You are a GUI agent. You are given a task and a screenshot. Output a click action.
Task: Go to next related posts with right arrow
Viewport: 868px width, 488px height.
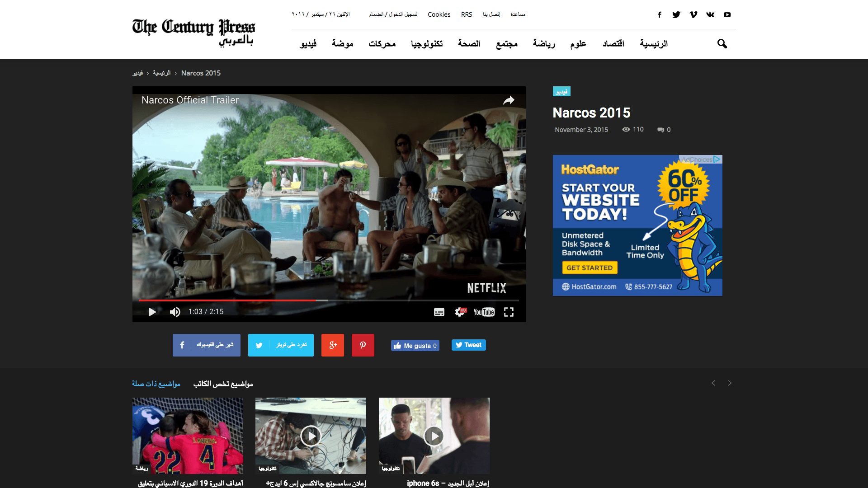(x=730, y=383)
